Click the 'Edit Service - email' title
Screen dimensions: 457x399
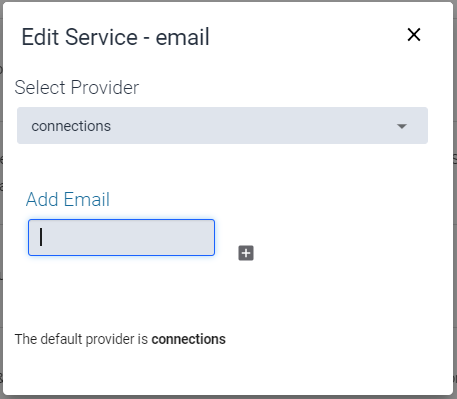tap(115, 37)
